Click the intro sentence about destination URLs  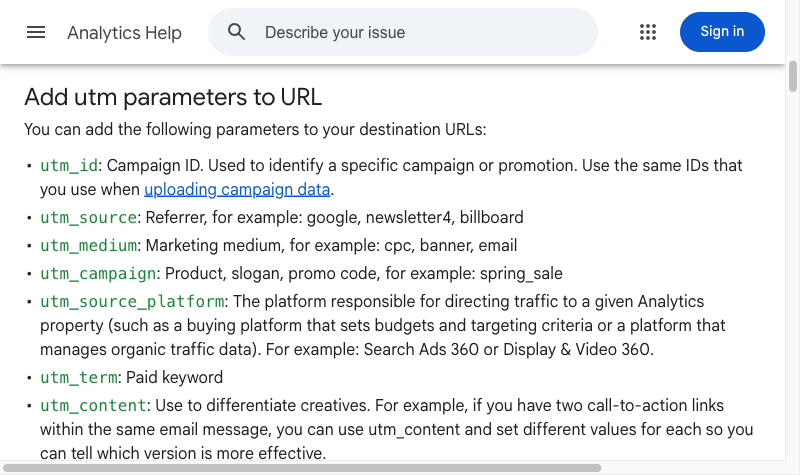point(255,130)
